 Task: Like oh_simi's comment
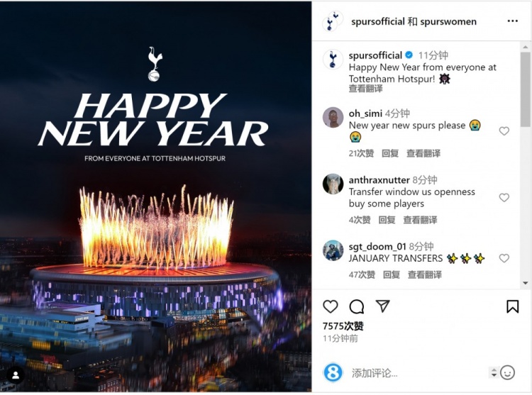[504, 131]
